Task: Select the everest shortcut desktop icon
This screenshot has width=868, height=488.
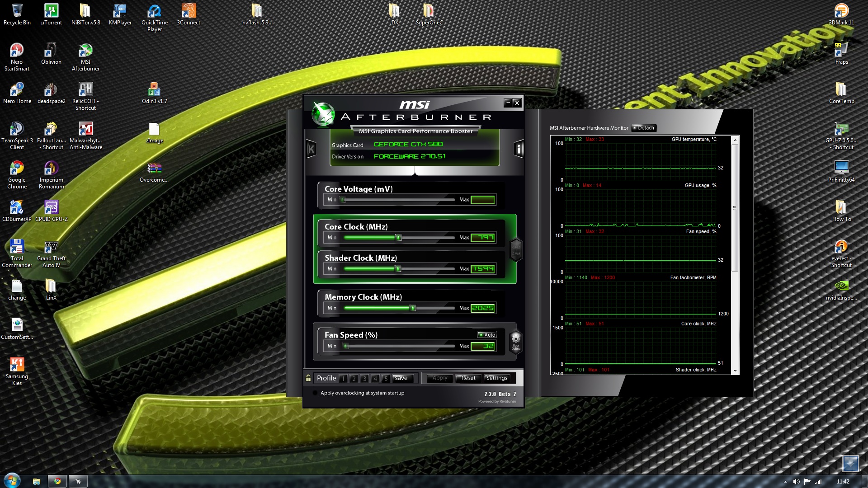Action: click(841, 254)
